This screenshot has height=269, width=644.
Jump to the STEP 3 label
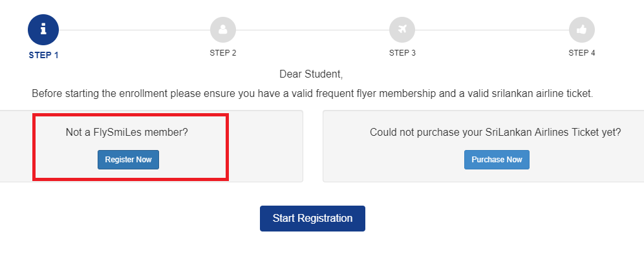click(x=402, y=53)
